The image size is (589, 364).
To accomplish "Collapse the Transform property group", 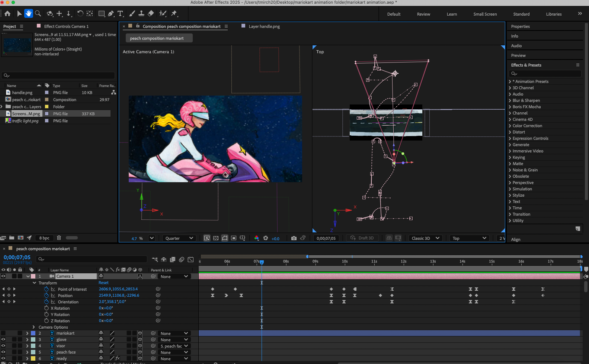I will pos(35,283).
